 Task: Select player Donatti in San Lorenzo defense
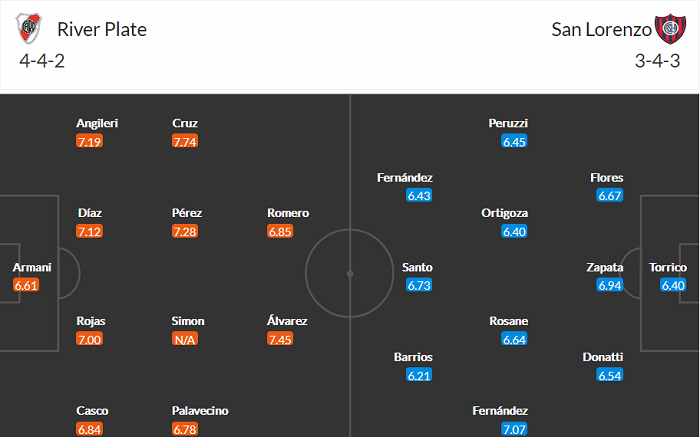tap(603, 357)
